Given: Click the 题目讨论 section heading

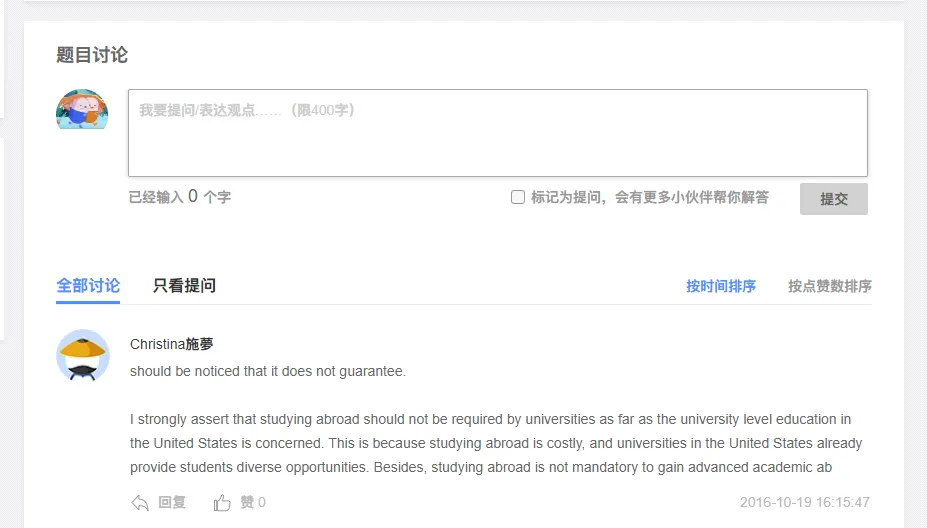Looking at the screenshot, I should point(92,55).
